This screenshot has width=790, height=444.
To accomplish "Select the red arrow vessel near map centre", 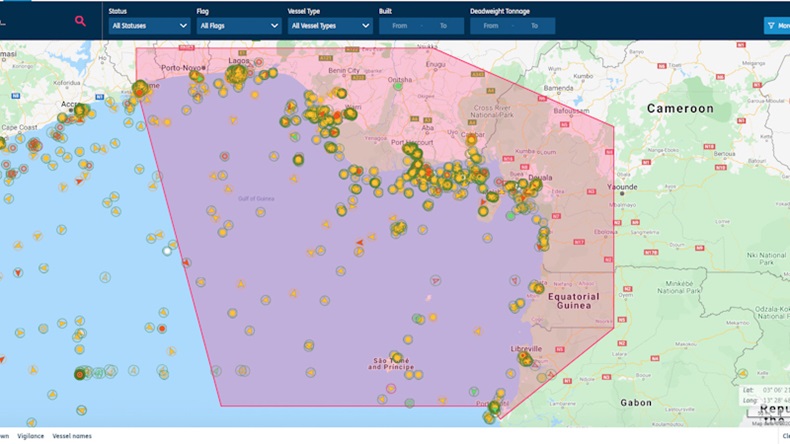I will coord(360,243).
